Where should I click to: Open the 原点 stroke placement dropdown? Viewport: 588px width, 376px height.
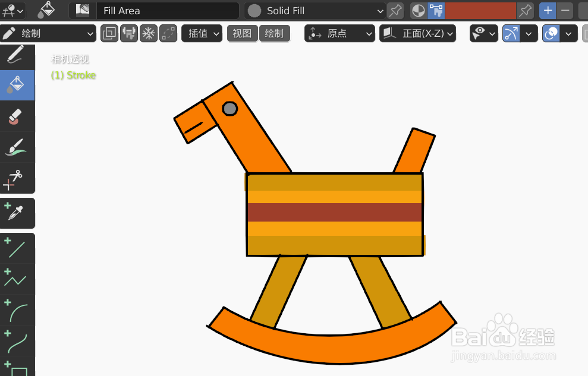coord(339,34)
